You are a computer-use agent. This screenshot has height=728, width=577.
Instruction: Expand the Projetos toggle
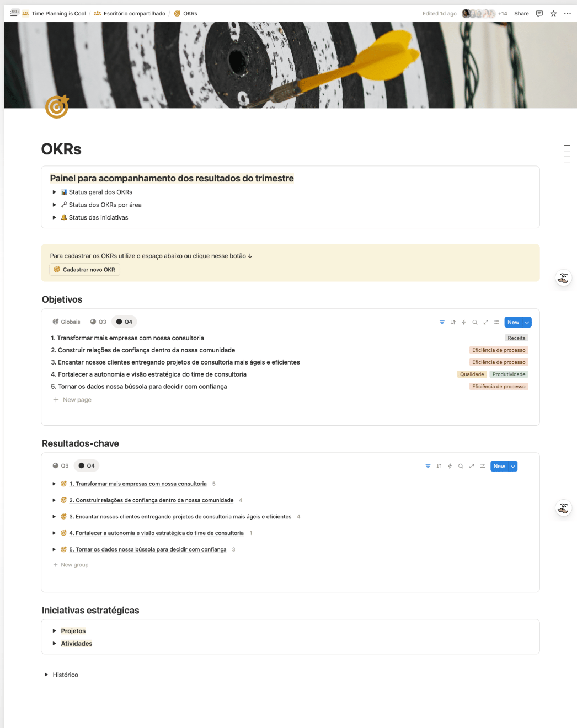[54, 631]
